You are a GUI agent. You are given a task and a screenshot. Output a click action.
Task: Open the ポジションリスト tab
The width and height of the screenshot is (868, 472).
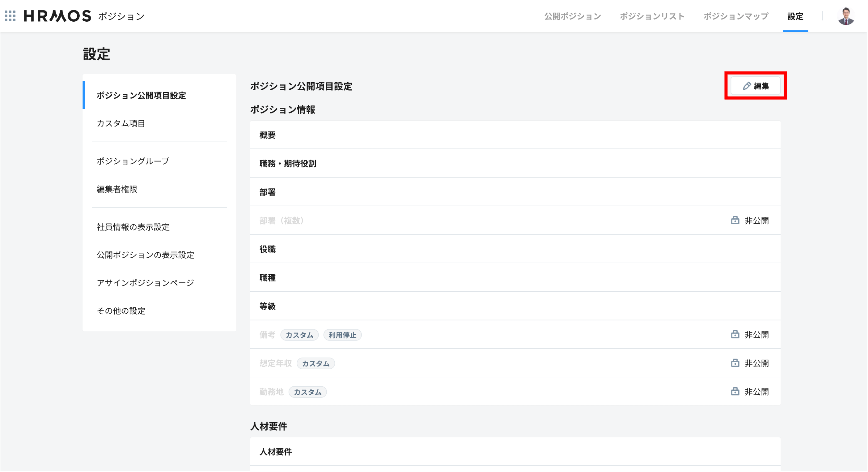652,16
